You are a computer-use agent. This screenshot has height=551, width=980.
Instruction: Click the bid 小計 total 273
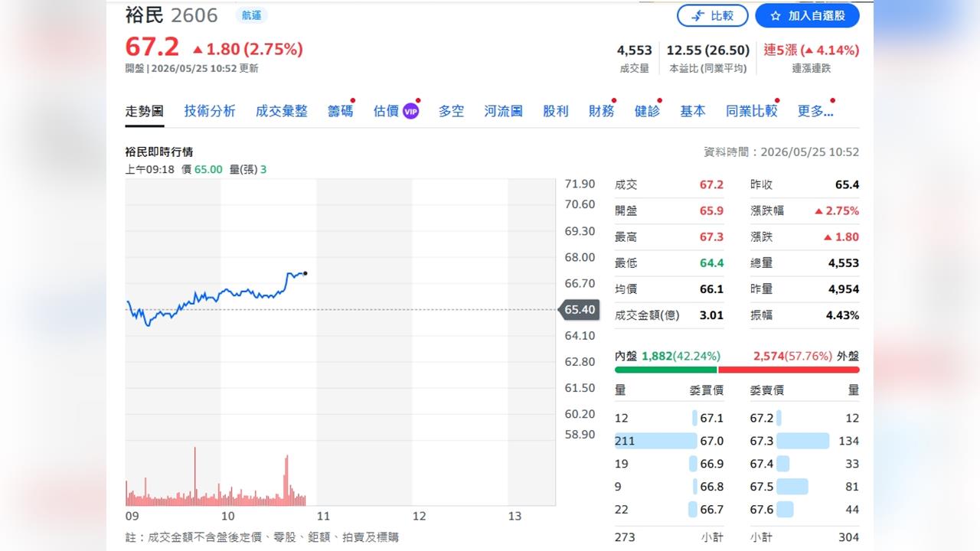[x=625, y=537]
